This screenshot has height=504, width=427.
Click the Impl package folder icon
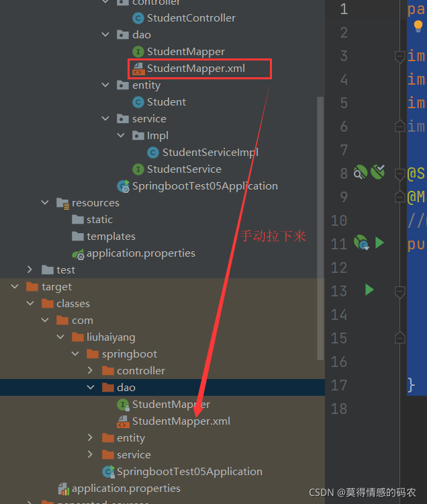click(x=138, y=136)
